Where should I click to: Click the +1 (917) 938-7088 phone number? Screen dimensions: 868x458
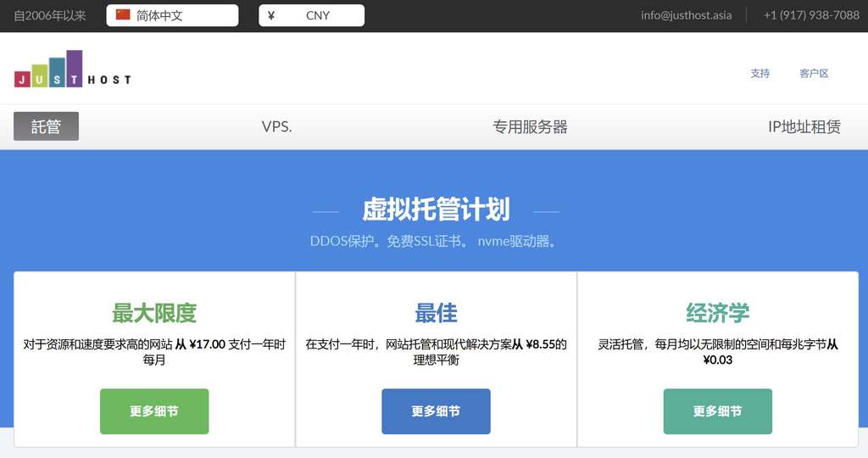[x=811, y=15]
